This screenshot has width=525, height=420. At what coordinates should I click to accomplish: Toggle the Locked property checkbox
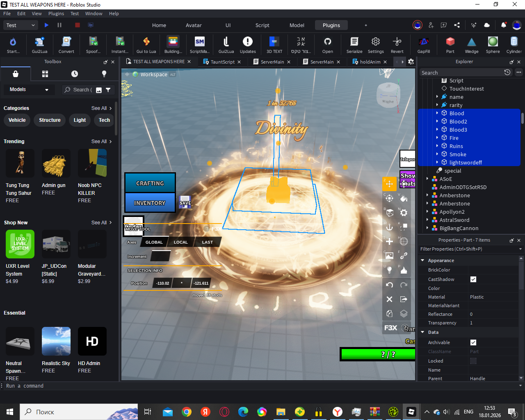pyautogui.click(x=473, y=361)
